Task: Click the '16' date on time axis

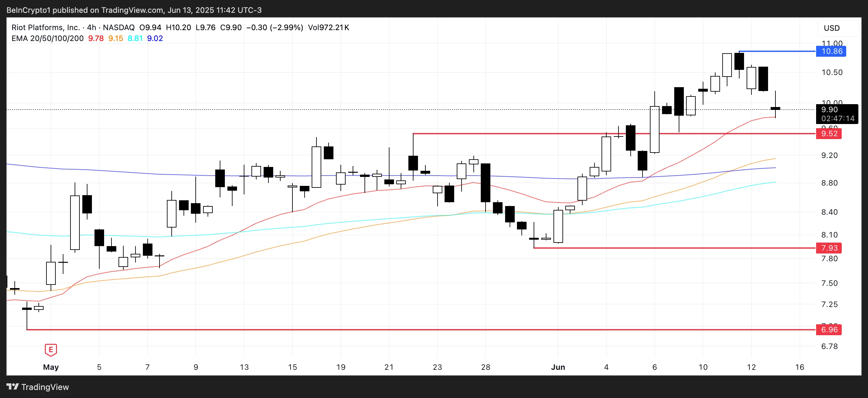Action: (x=800, y=367)
